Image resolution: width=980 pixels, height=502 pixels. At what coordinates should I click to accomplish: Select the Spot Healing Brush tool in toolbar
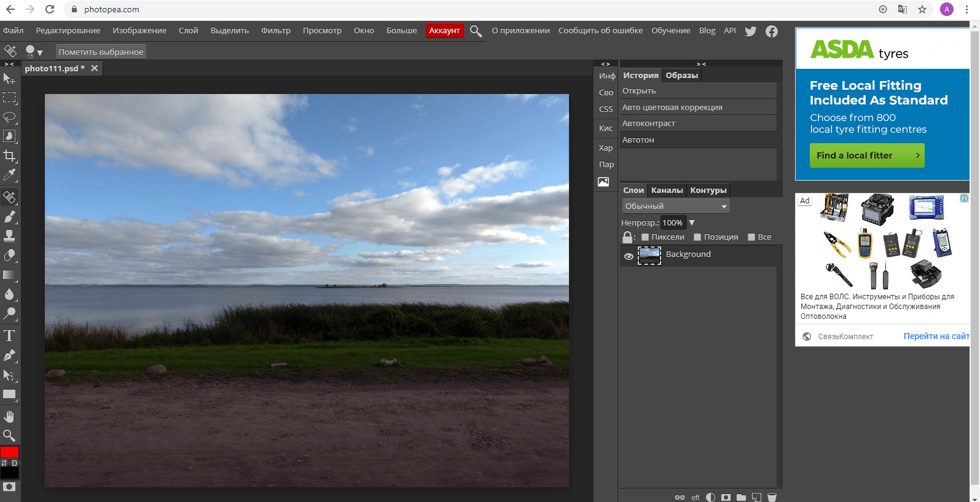tap(9, 197)
